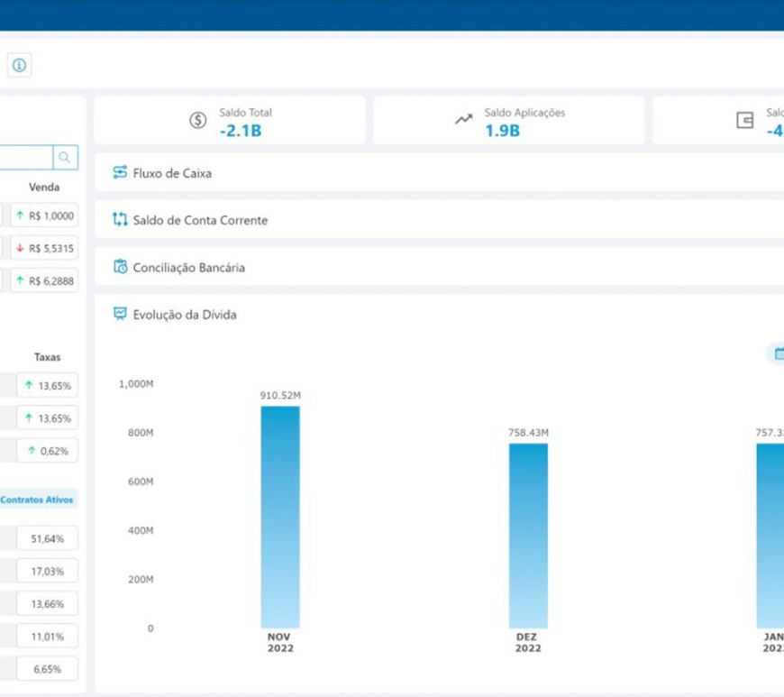Click the search magnifier icon
The height and width of the screenshot is (697, 784).
click(x=65, y=158)
